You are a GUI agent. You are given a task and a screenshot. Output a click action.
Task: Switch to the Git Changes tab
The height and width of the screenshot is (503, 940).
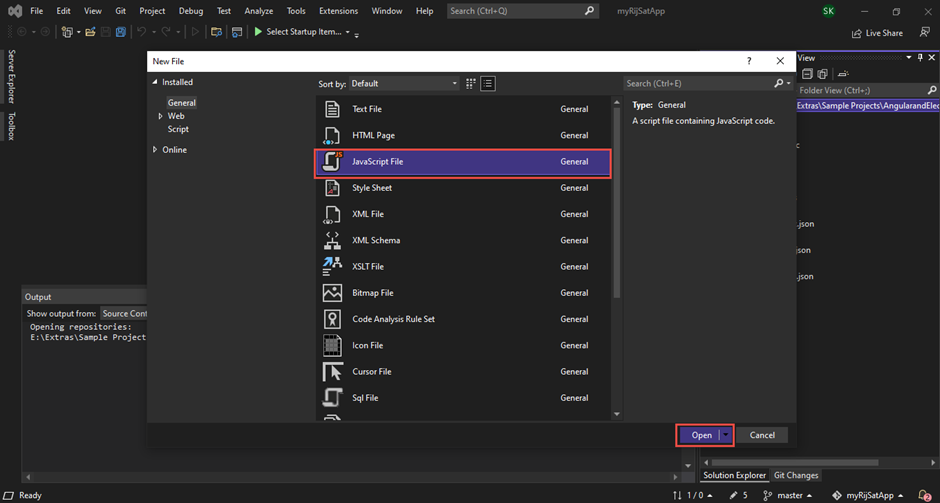(x=796, y=475)
